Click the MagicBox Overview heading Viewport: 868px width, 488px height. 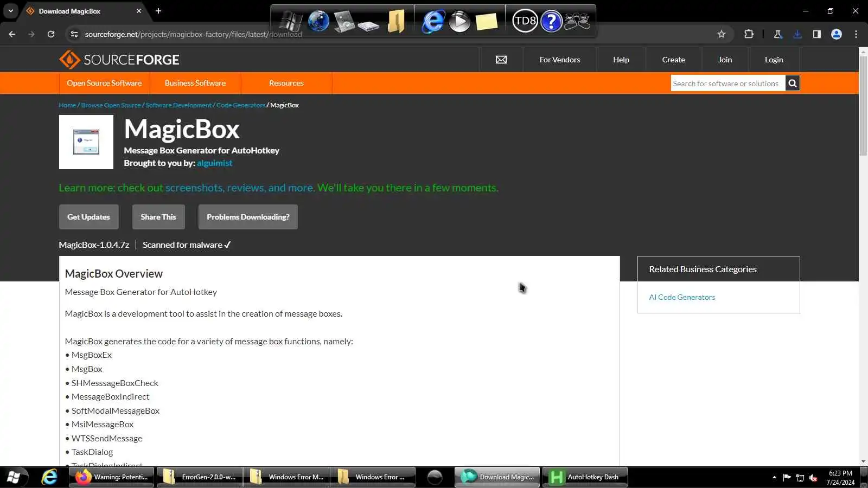pyautogui.click(x=114, y=274)
